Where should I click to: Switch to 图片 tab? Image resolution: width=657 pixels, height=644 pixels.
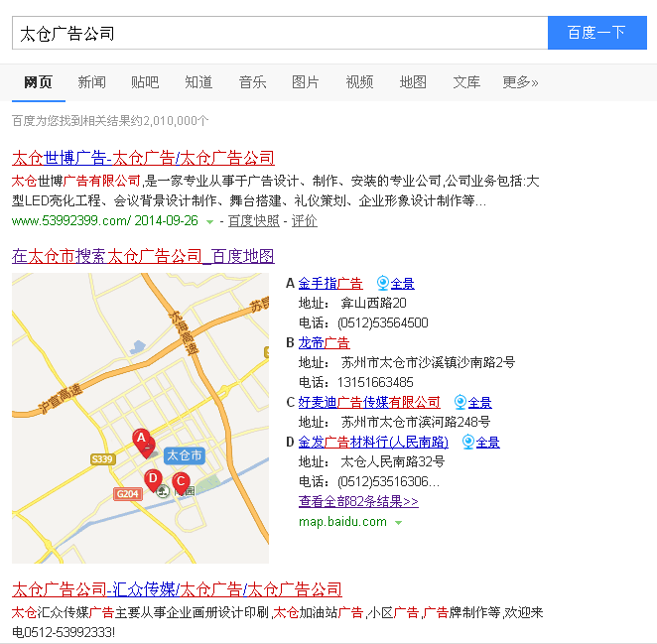click(x=306, y=82)
